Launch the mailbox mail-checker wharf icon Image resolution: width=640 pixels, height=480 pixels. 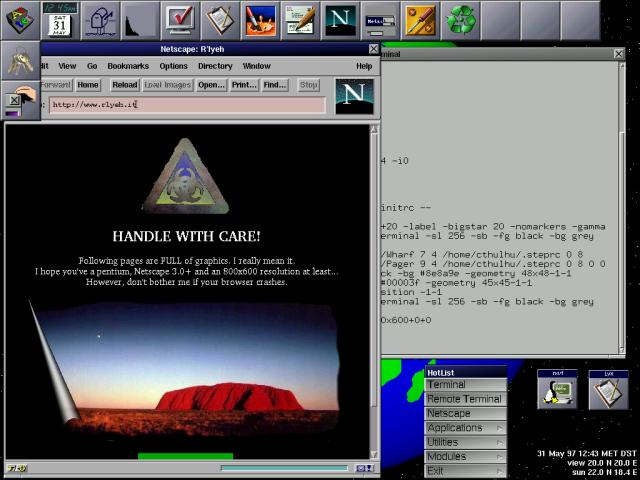point(100,20)
